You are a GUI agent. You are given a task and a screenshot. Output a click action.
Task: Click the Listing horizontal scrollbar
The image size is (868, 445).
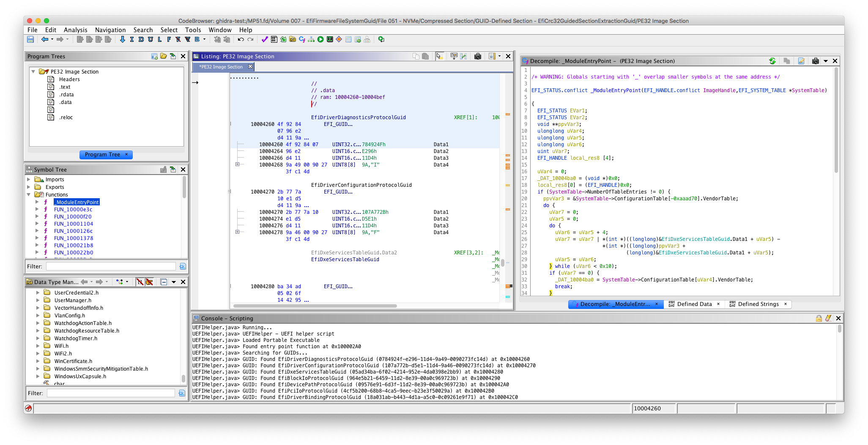315,306
